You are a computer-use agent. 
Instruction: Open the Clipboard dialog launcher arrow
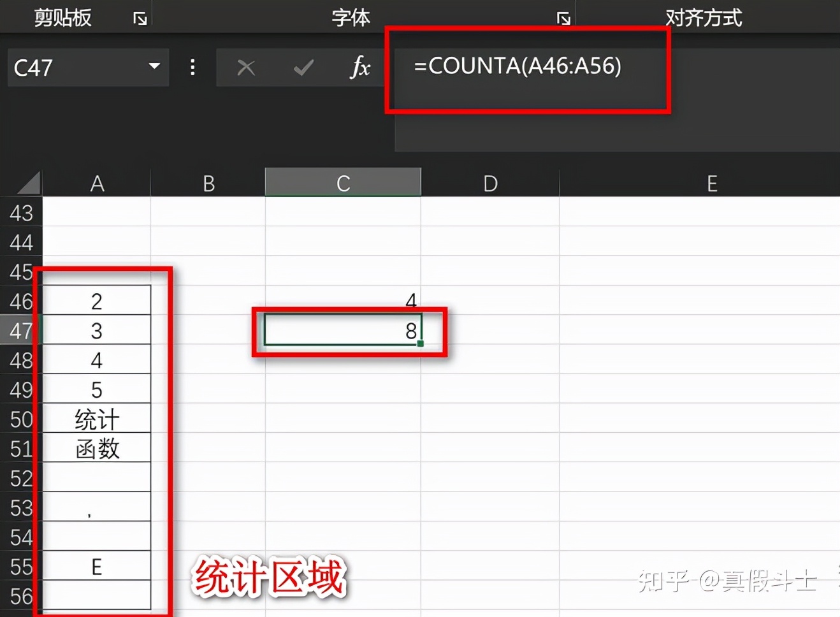(x=139, y=19)
